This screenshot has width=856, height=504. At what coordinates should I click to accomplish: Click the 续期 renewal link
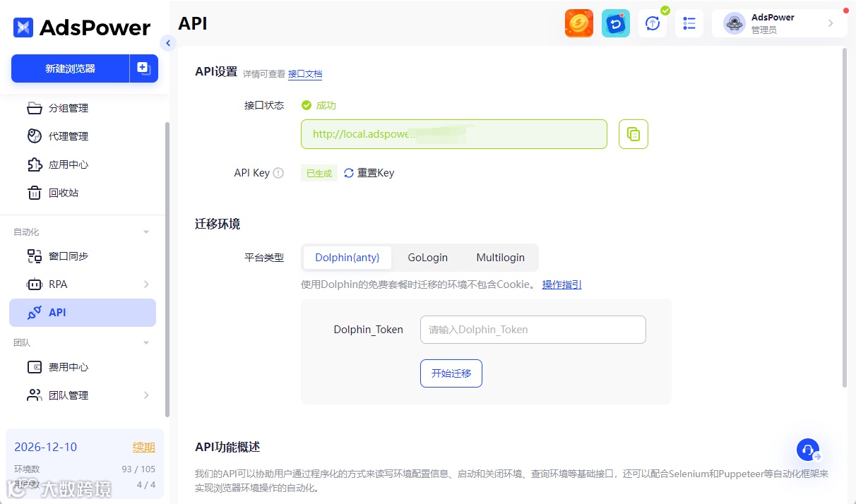tap(144, 447)
